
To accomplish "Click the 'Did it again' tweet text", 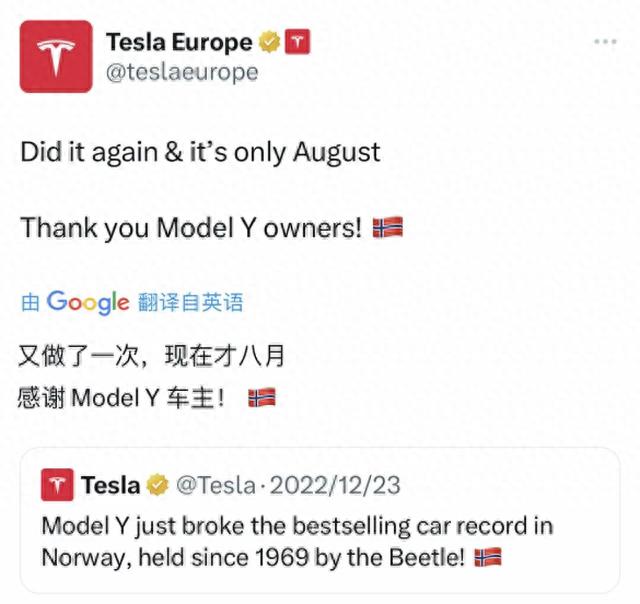I will [200, 152].
